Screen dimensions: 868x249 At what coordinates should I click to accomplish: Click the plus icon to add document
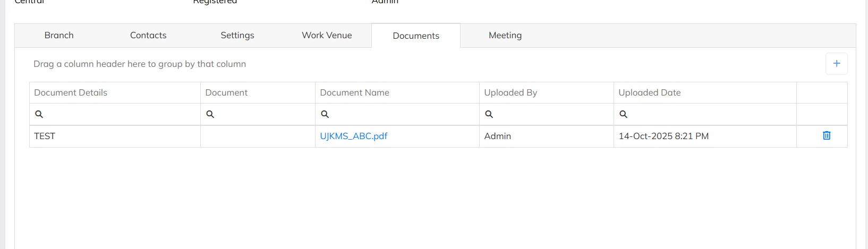click(836, 64)
